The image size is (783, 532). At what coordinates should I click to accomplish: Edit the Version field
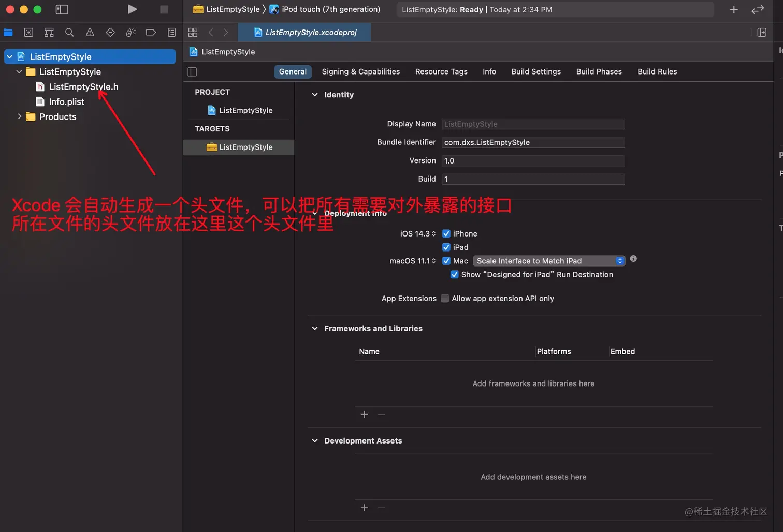pos(533,161)
